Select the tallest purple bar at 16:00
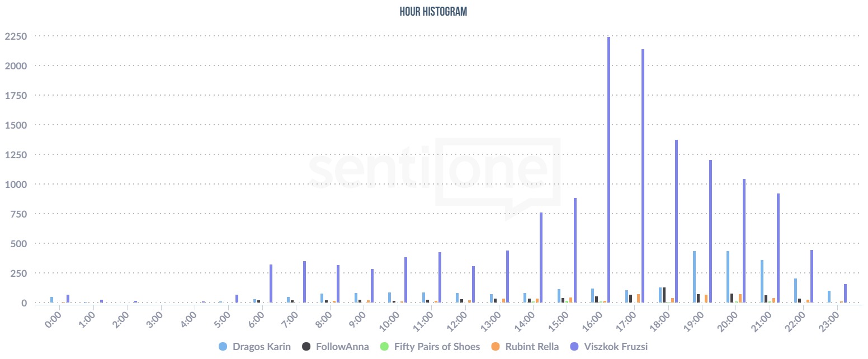868x359 pixels. pos(608,168)
